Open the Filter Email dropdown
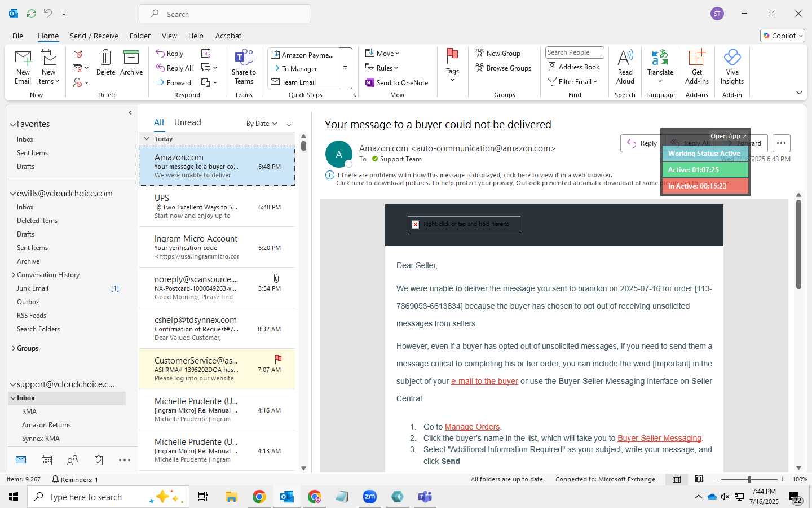 pos(572,81)
